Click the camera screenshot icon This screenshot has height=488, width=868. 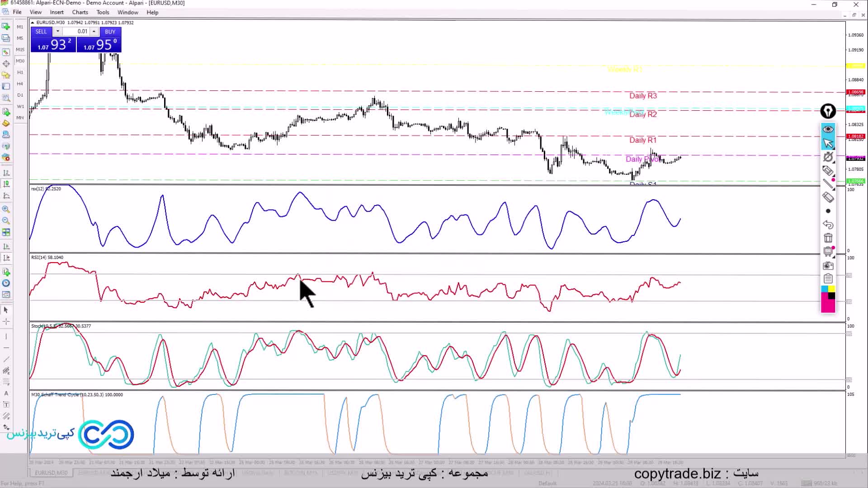pyautogui.click(x=828, y=266)
